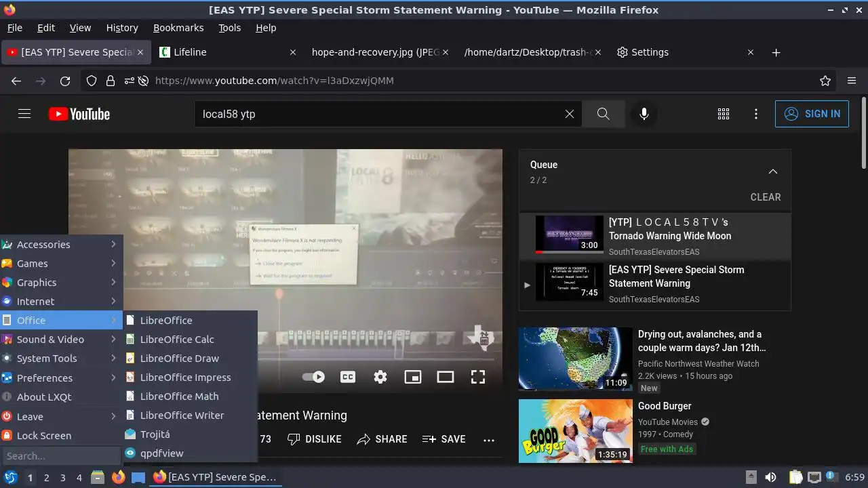Image resolution: width=868 pixels, height=488 pixels.
Task: Switch the player to theater mode
Action: tap(446, 377)
